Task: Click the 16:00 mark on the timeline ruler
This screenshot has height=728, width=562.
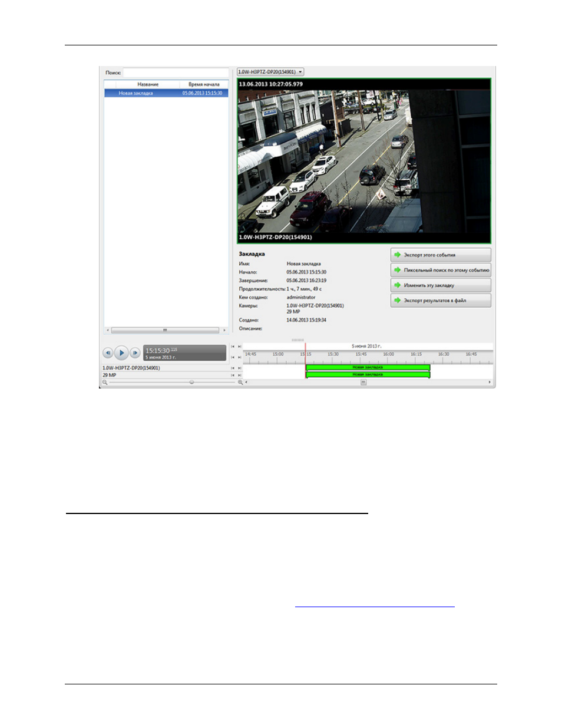Action: click(x=388, y=354)
